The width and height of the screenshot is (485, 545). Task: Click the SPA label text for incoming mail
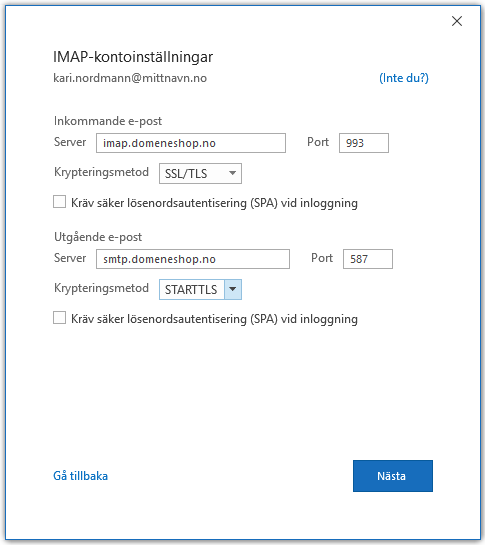[214, 203]
